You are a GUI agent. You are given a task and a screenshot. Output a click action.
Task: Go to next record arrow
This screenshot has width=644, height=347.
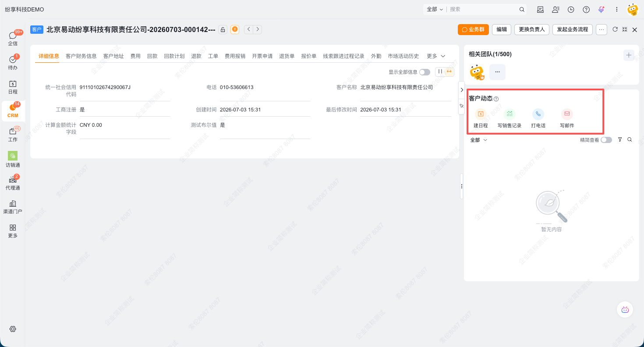(x=258, y=29)
